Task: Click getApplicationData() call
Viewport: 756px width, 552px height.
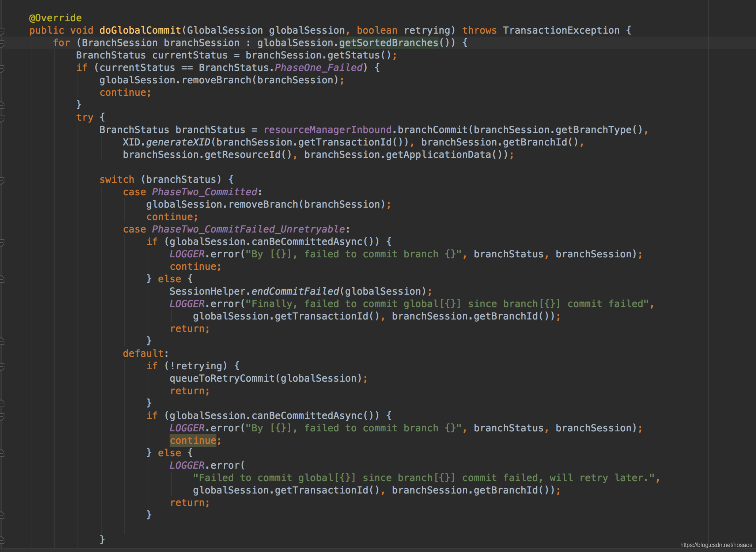Action: coord(444,155)
